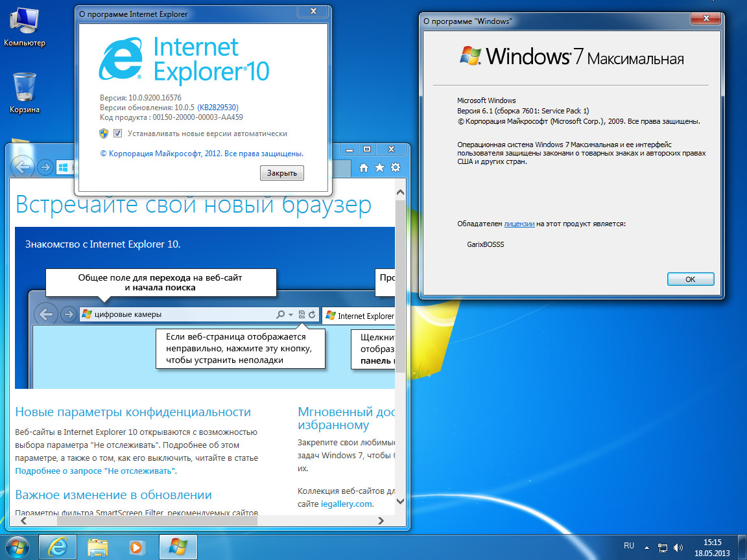Open IE Favorites star icon
747x560 pixels.
click(380, 168)
